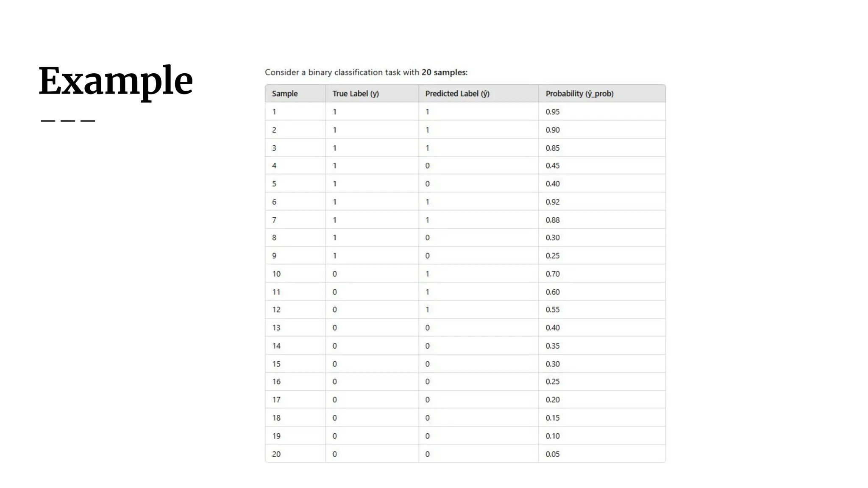Image resolution: width=868 pixels, height=488 pixels.
Task: Click the Probability (ŷ_prob) column header
Action: click(579, 94)
